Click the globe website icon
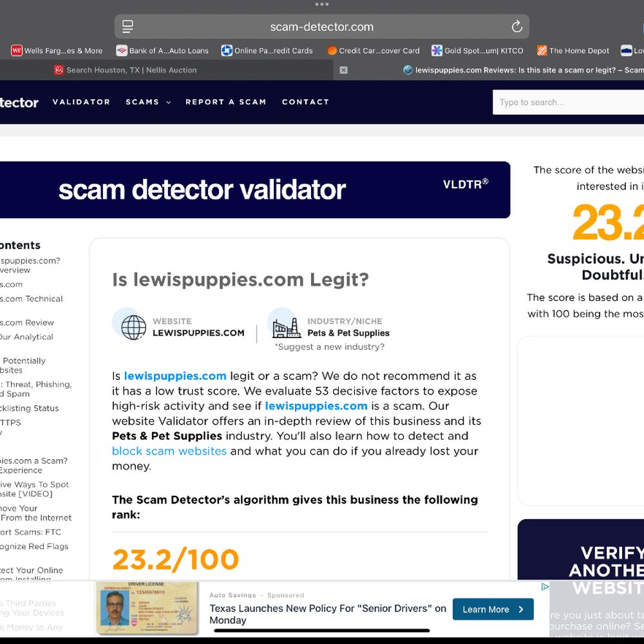 (x=133, y=327)
